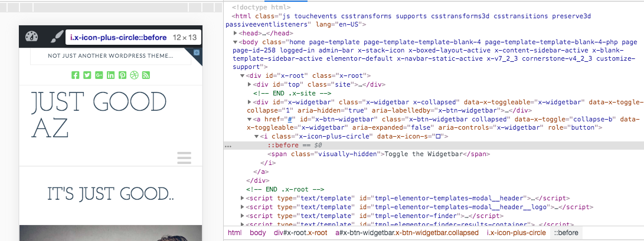
Task: Open the LinkedIn social icon
Action: (x=111, y=75)
